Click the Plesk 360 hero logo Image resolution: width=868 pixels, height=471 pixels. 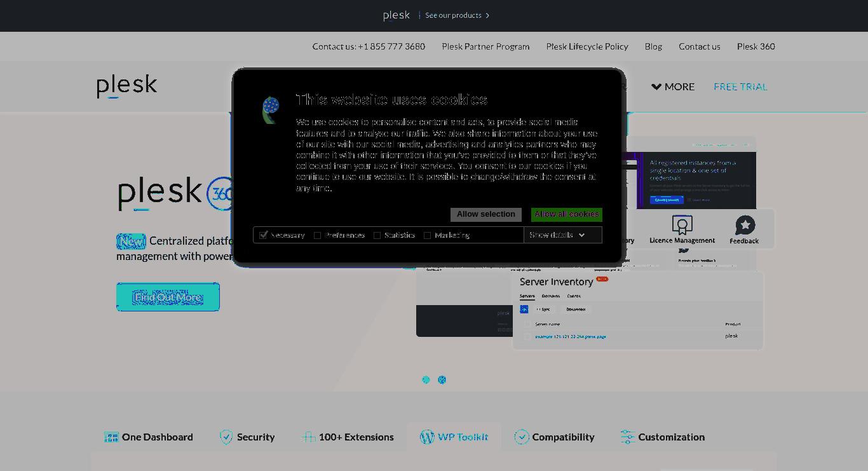177,193
